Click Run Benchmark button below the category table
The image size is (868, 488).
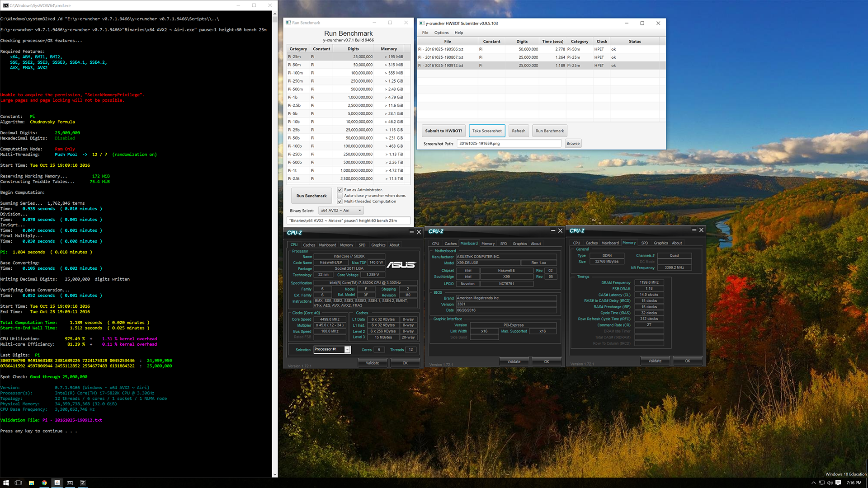click(x=311, y=196)
